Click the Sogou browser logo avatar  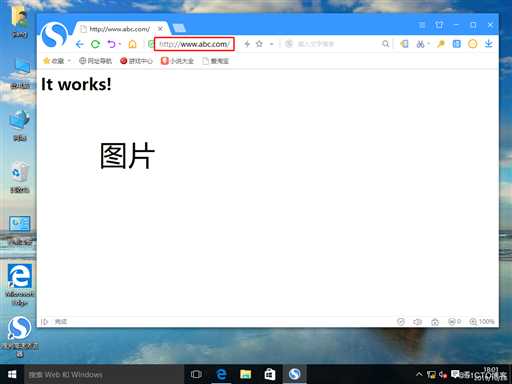click(54, 35)
